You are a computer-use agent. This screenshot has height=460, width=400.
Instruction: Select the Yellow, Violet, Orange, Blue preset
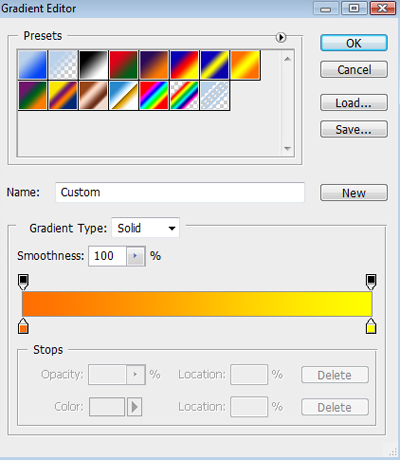(x=63, y=95)
